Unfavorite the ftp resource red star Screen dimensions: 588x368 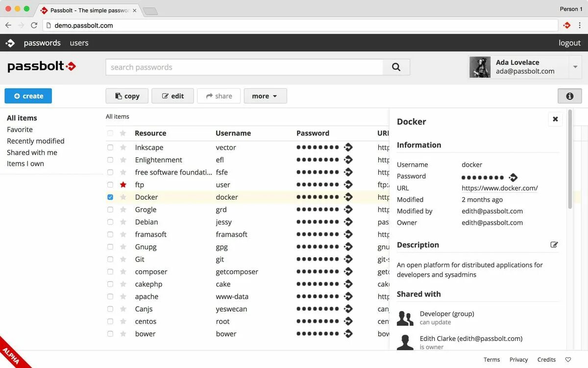[x=123, y=184]
